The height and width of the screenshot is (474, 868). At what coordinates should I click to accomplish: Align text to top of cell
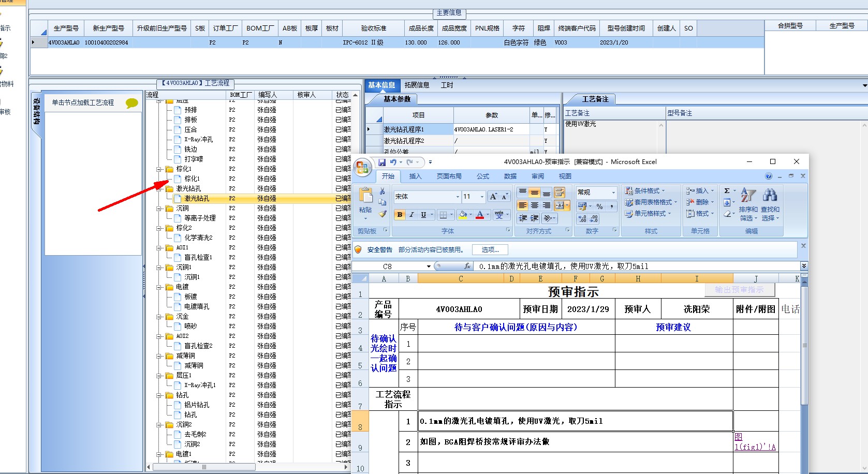(x=523, y=192)
